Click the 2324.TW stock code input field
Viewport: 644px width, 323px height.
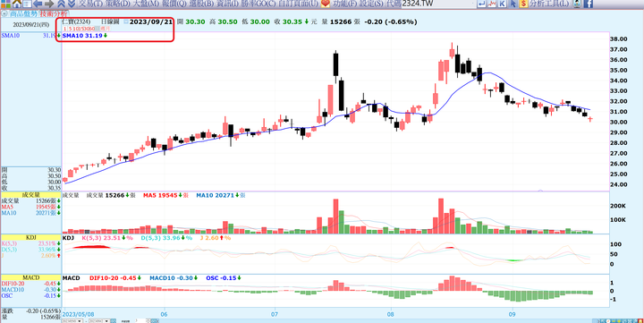[x=437, y=4]
